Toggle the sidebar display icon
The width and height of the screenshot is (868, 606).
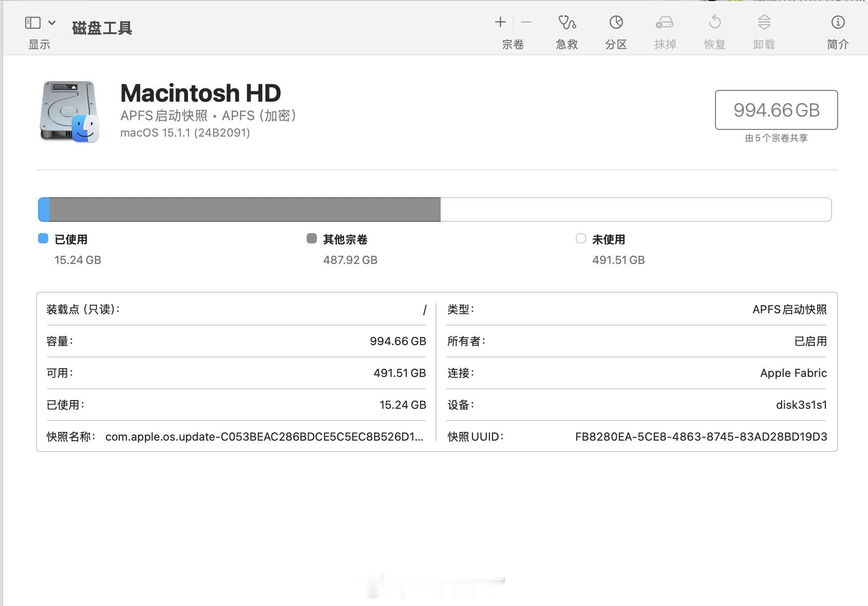coord(33,23)
